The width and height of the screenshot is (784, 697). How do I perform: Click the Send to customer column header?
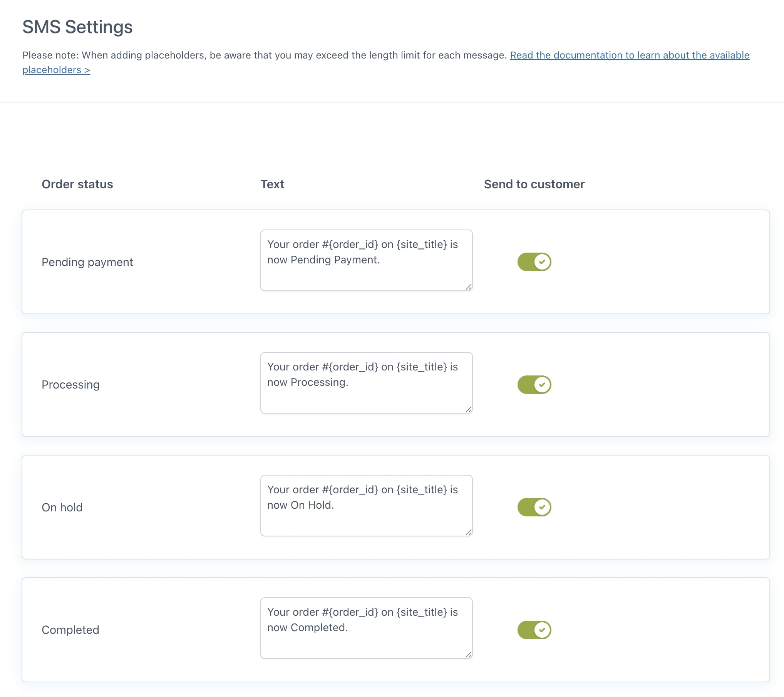coord(534,184)
